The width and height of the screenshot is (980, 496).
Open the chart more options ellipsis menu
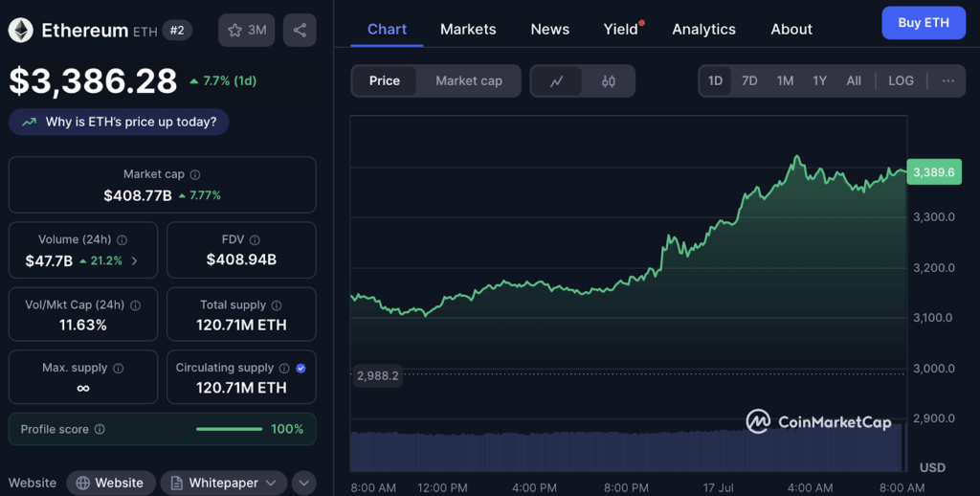click(x=947, y=81)
